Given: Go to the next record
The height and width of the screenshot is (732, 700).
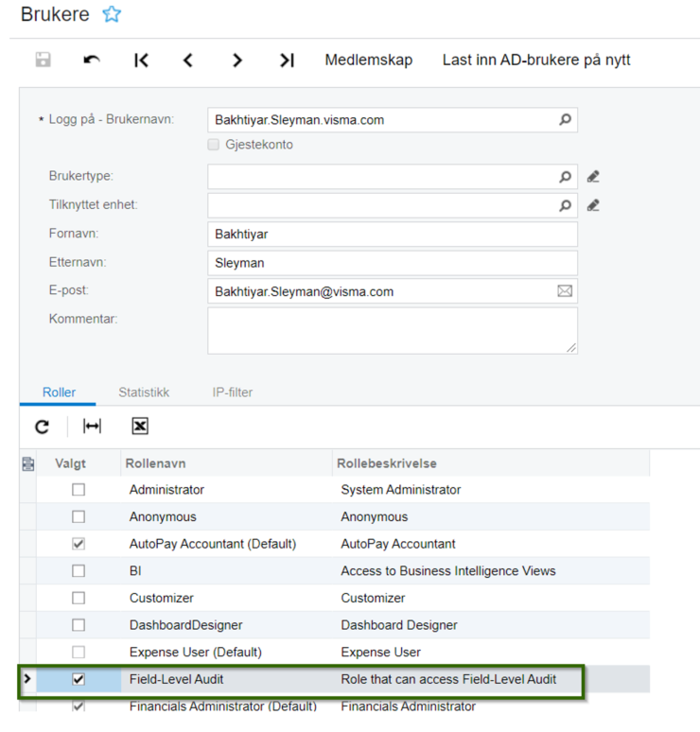Looking at the screenshot, I should tap(237, 61).
